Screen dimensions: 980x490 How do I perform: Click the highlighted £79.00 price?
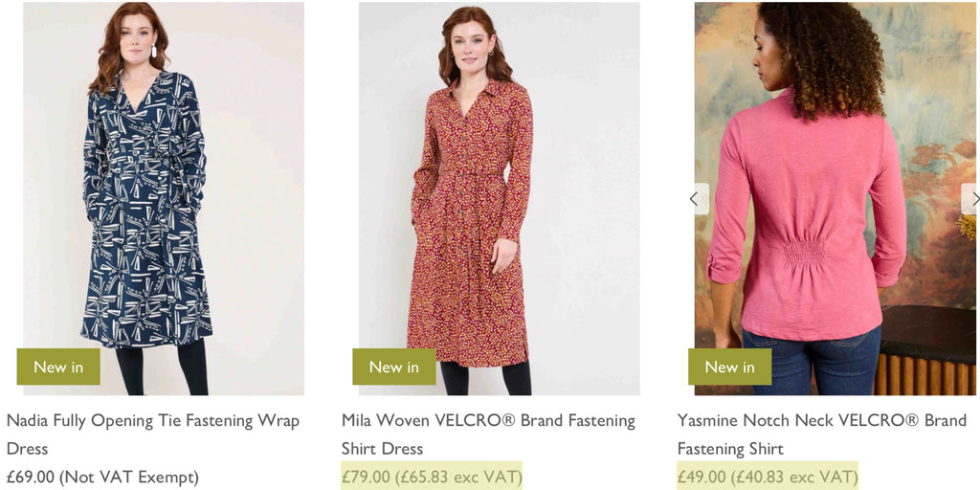pyautogui.click(x=366, y=477)
